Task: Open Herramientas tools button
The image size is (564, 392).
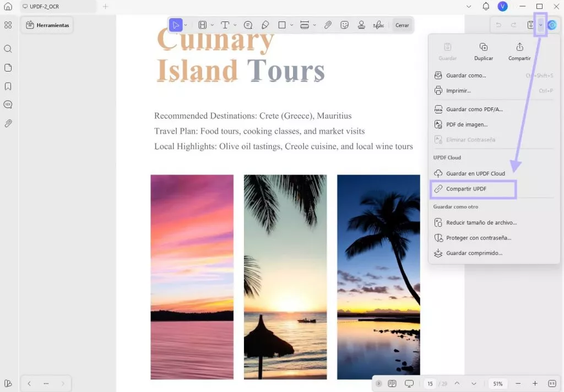Action: 47,25
